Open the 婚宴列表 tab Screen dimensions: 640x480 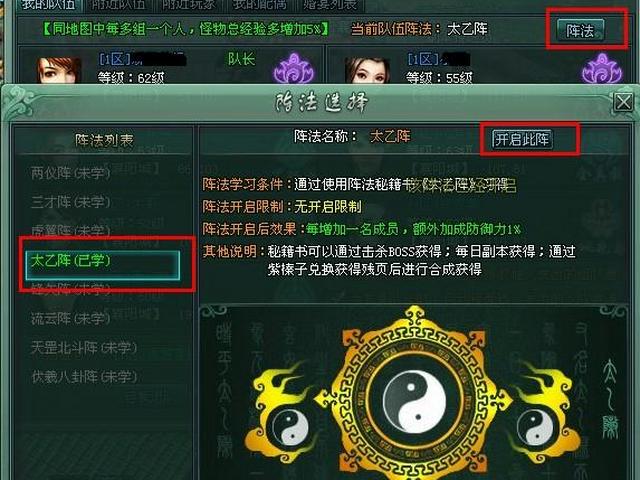point(330,5)
